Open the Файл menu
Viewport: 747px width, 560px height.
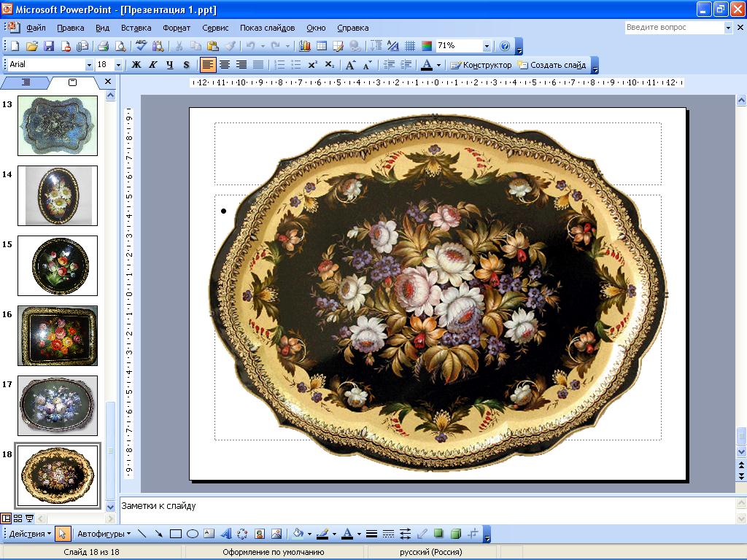36,28
